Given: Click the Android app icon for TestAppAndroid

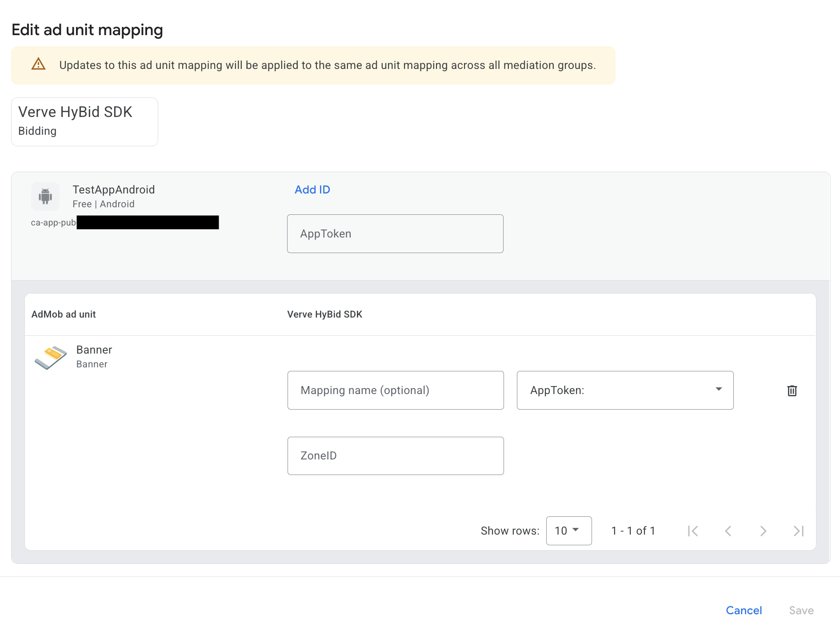Looking at the screenshot, I should coord(45,196).
